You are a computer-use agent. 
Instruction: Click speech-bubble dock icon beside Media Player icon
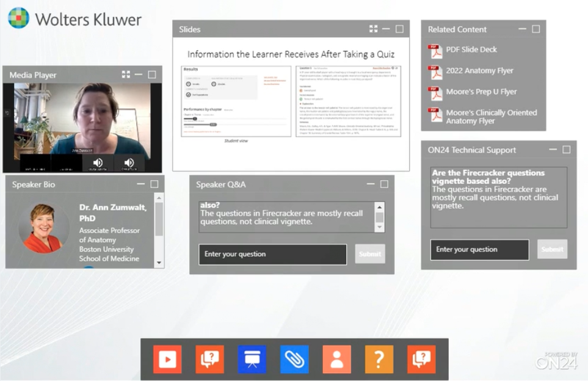209,359
